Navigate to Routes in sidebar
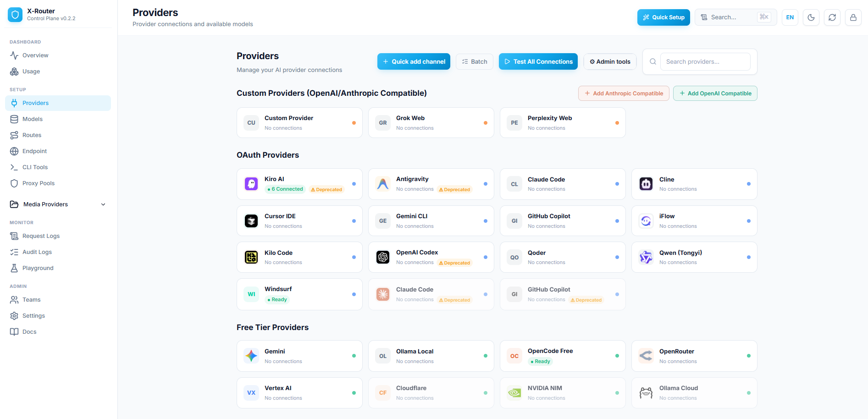The height and width of the screenshot is (419, 868). point(58,135)
